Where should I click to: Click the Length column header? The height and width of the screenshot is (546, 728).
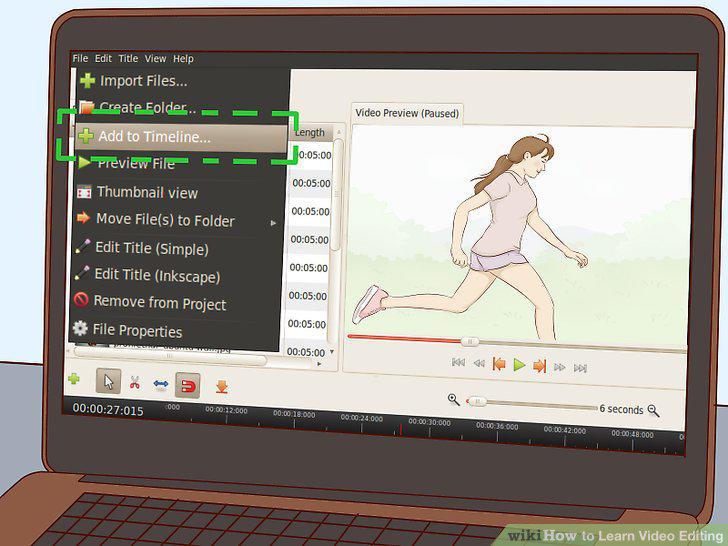[310, 132]
